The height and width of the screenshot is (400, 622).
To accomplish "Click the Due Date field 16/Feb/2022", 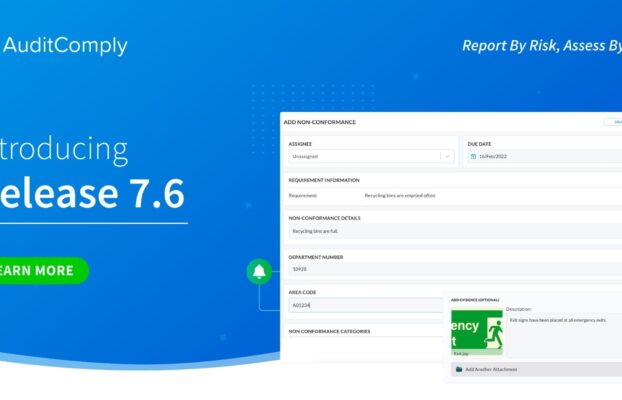I will click(544, 156).
